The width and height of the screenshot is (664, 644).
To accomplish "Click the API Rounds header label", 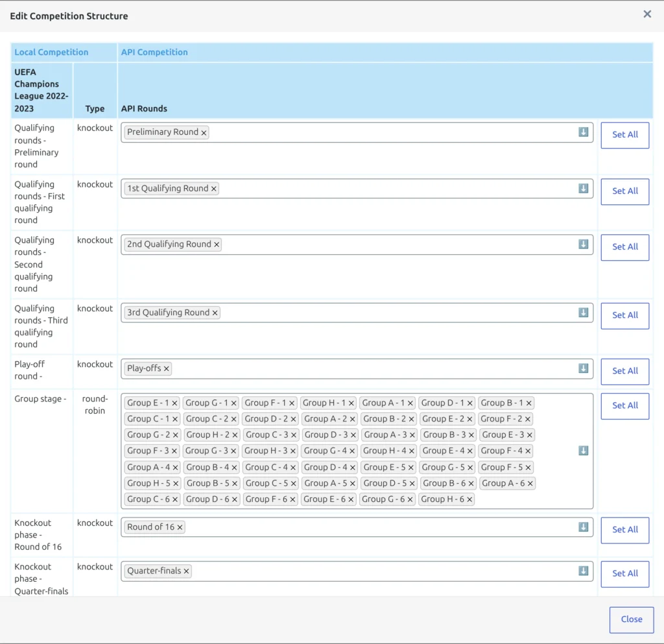I will (144, 108).
